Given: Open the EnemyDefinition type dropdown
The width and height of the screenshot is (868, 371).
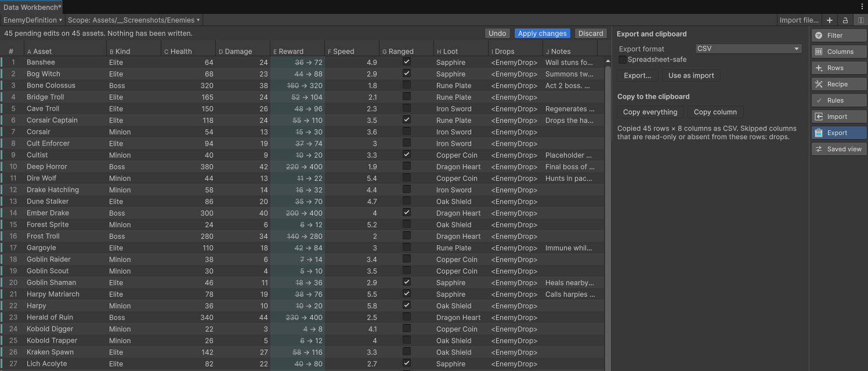Looking at the screenshot, I should tap(33, 20).
